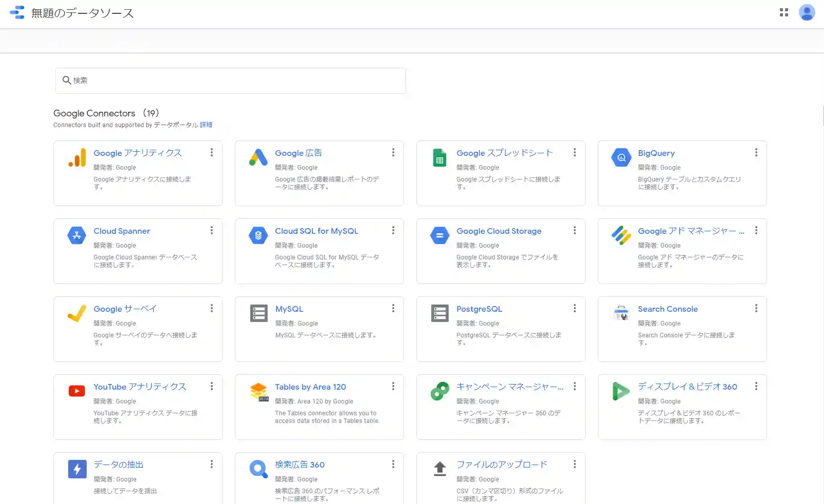Viewport: 824px width, 504px height.
Task: Click the Google Cloud Storage icon
Action: coord(439,235)
